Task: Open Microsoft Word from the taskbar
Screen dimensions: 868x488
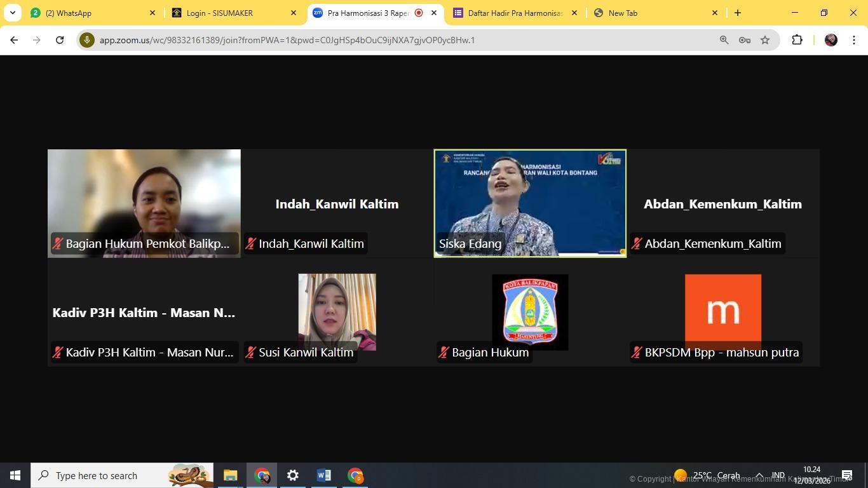Action: pyautogui.click(x=323, y=475)
